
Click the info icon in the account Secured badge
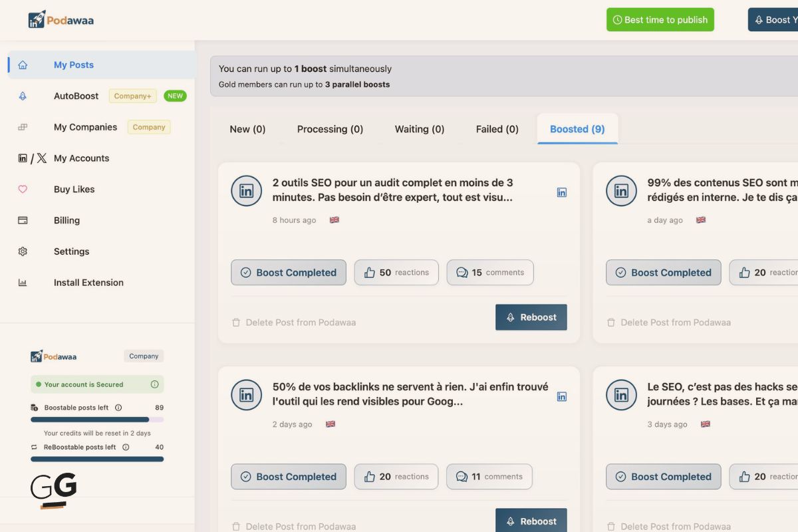pos(154,384)
